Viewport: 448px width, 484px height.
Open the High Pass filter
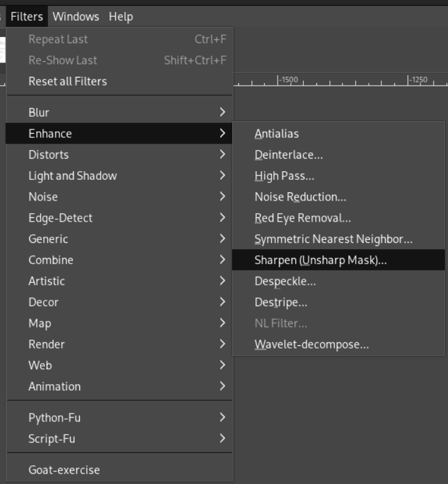pyautogui.click(x=284, y=176)
